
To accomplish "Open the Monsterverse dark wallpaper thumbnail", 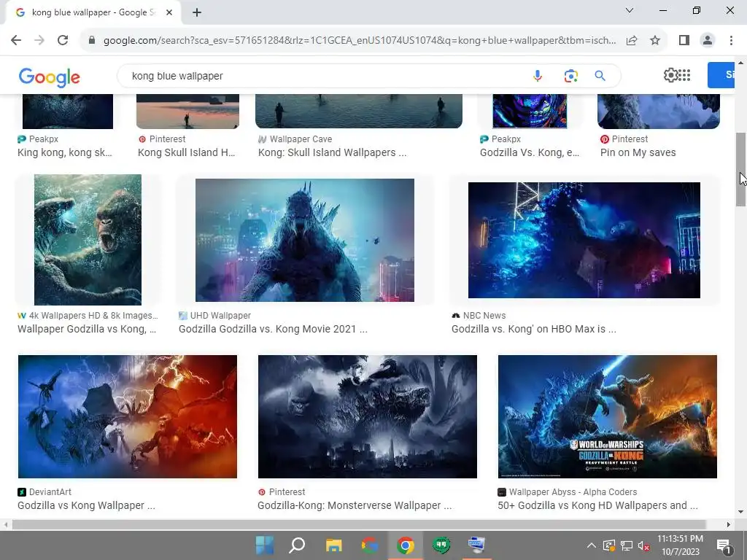I will coord(368,416).
